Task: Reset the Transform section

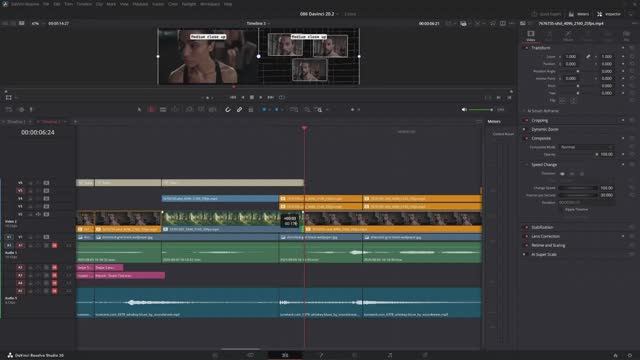Action: pyautogui.click(x=631, y=48)
